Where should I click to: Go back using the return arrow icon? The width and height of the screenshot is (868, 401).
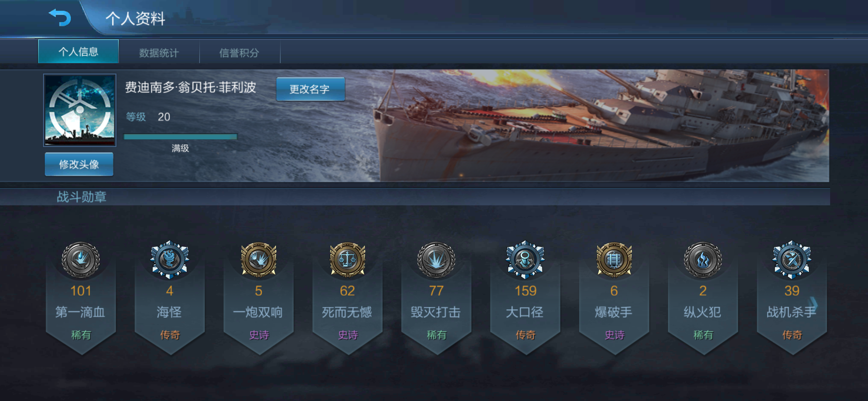click(x=60, y=17)
